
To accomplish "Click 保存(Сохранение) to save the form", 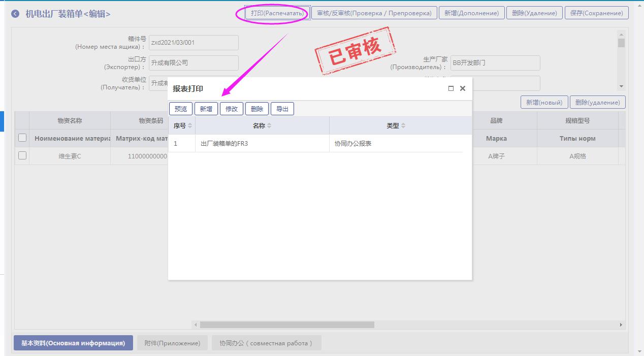I will (596, 13).
